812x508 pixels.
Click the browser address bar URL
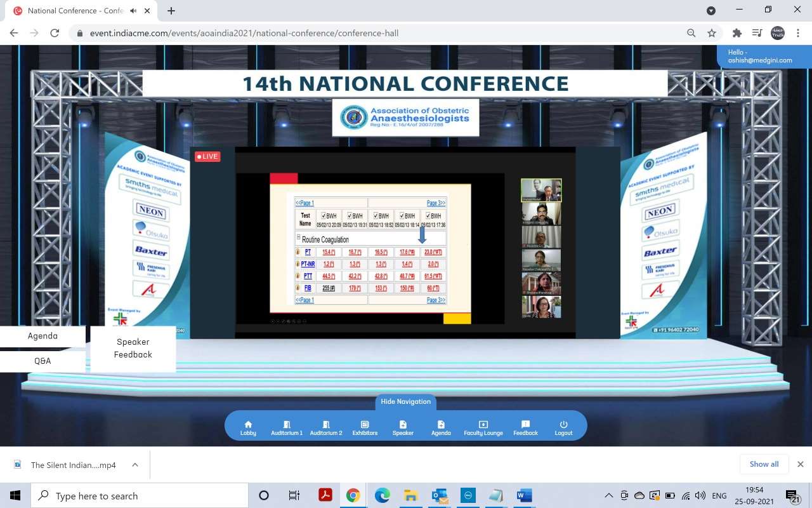click(244, 33)
